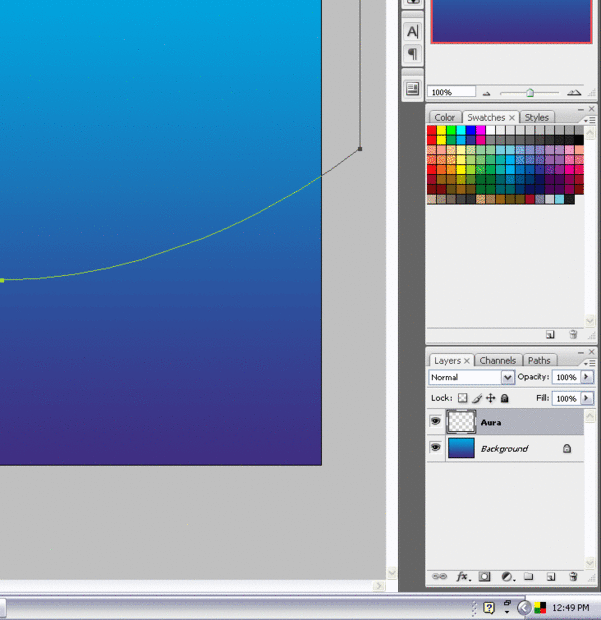Open the Normal blend mode dropdown
601x620 pixels.
coord(471,377)
